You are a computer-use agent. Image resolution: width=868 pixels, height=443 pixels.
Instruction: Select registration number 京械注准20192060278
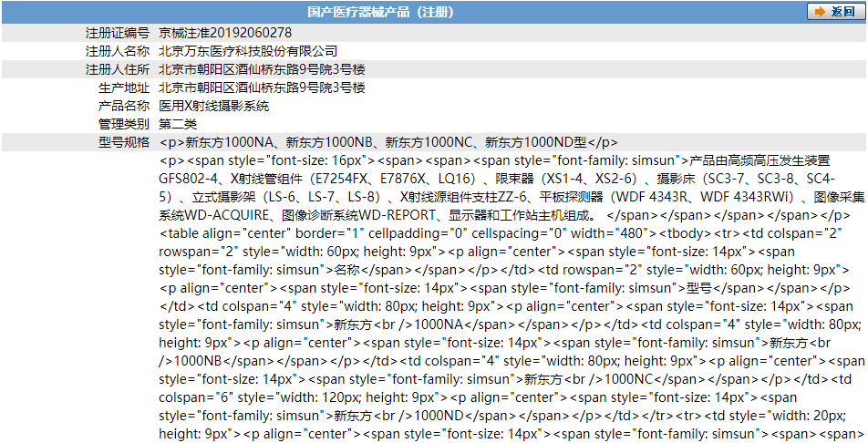(225, 33)
